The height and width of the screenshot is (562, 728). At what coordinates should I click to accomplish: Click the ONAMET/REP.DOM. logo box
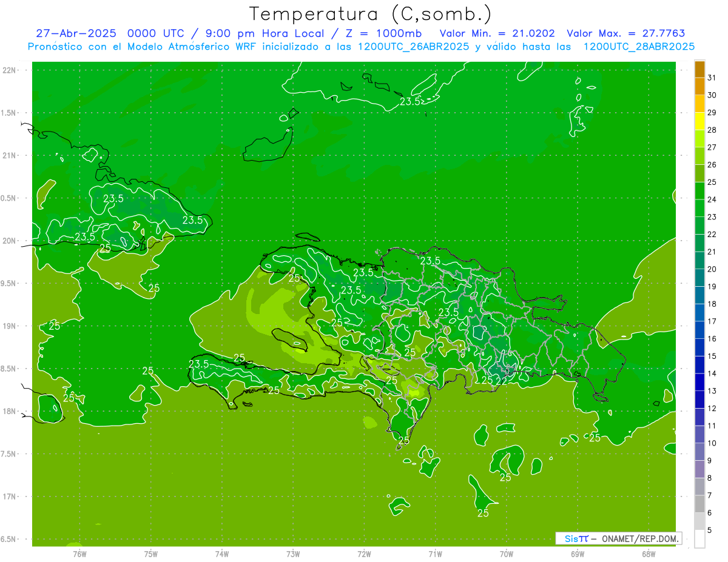coord(618,538)
